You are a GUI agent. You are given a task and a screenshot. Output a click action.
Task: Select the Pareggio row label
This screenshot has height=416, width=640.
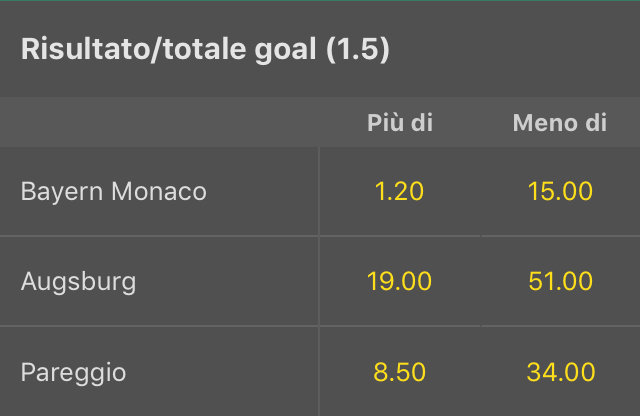[74, 373]
